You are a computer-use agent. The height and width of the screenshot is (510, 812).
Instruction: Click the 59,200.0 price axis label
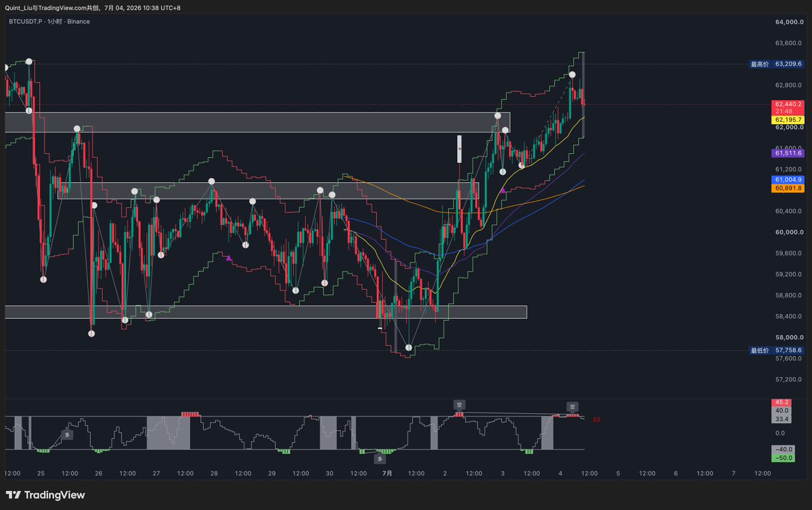(789, 274)
